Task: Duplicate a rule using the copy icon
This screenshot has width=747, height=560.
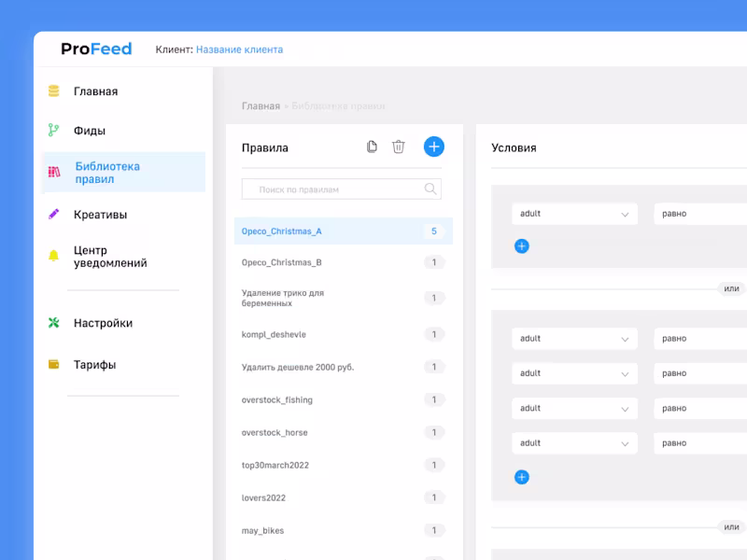Action: pos(372,147)
